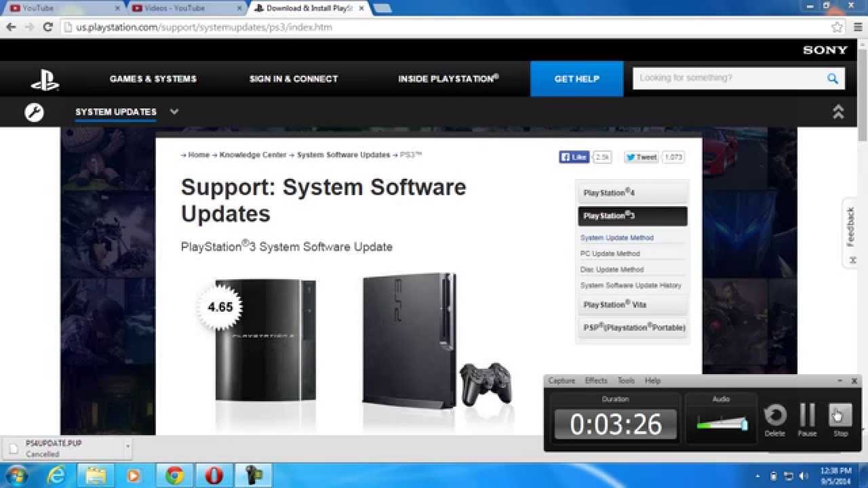Click the Facebook Like button
Image resolution: width=868 pixels, height=488 pixels.
click(x=574, y=157)
